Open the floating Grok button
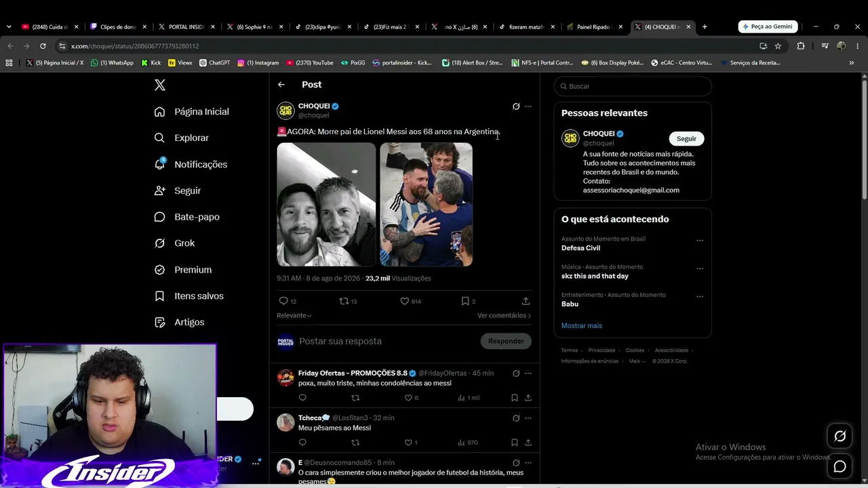The height and width of the screenshot is (488, 868). (840, 436)
